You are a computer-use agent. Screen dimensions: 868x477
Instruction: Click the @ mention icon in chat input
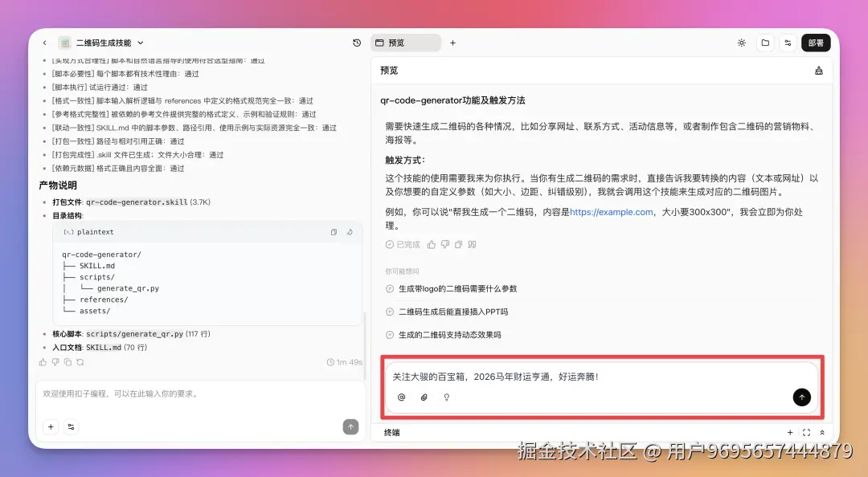402,397
